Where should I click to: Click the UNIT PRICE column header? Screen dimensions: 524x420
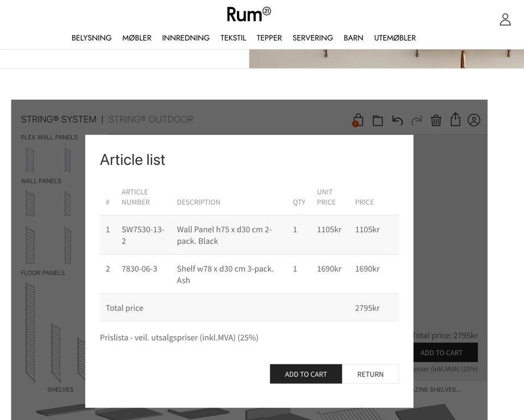(x=326, y=197)
